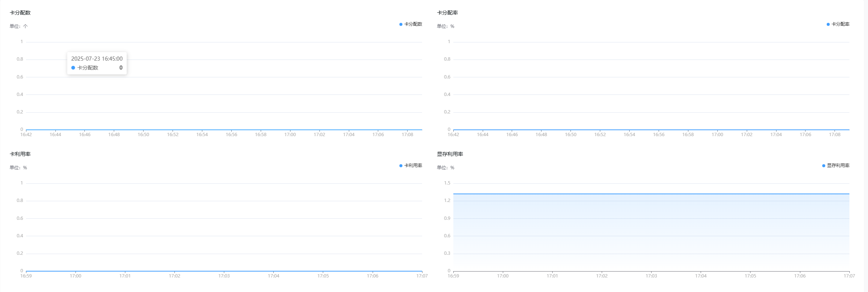Screen dimensions: 868x292
Task: Click the 卡分配数 chart title
Action: [x=20, y=13]
